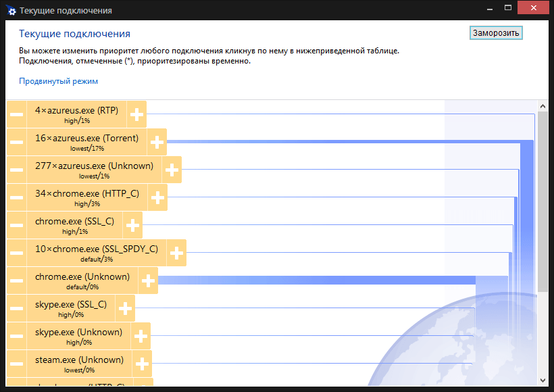The width and height of the screenshot is (554, 392).
Task: Increase priority for 277×azureus.exe (Unknown)
Action: [x=172, y=170]
